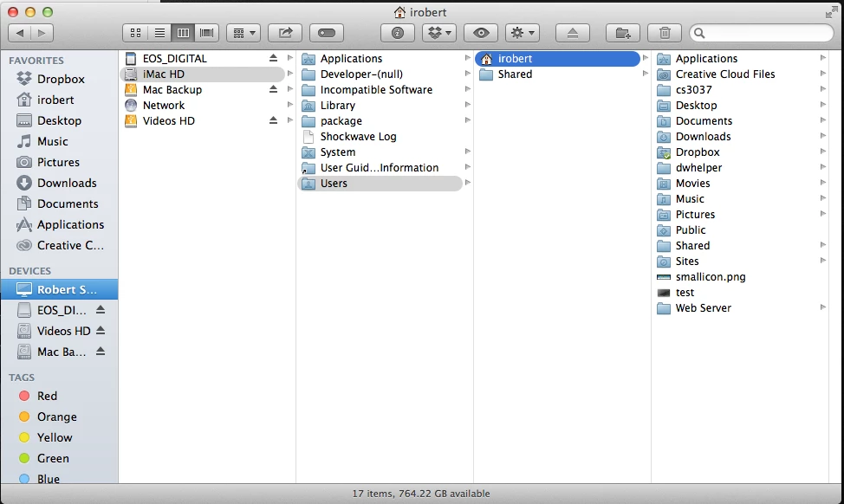844x504 pixels.
Task: Select Network in the first column
Action: pyautogui.click(x=203, y=106)
